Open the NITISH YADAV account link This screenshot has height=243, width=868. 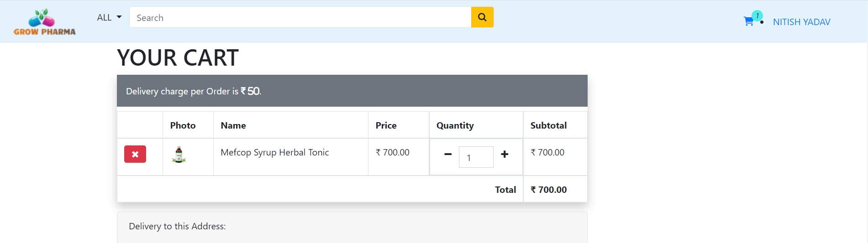(801, 22)
